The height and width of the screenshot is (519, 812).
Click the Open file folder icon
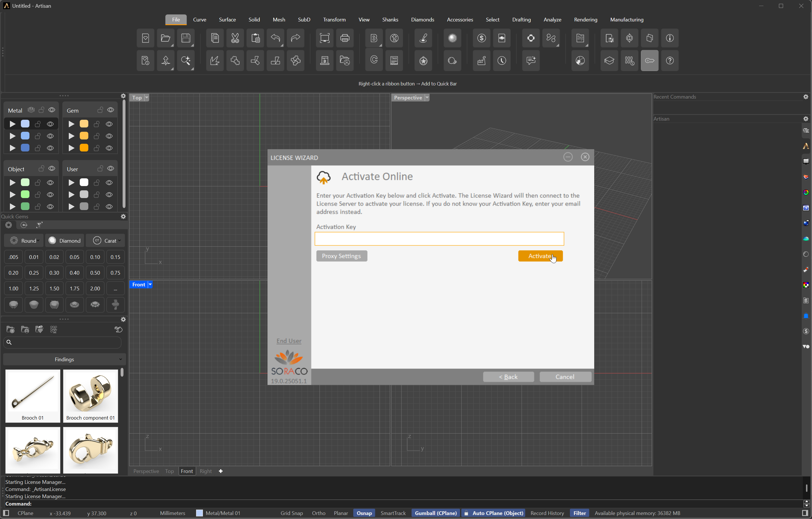click(165, 38)
